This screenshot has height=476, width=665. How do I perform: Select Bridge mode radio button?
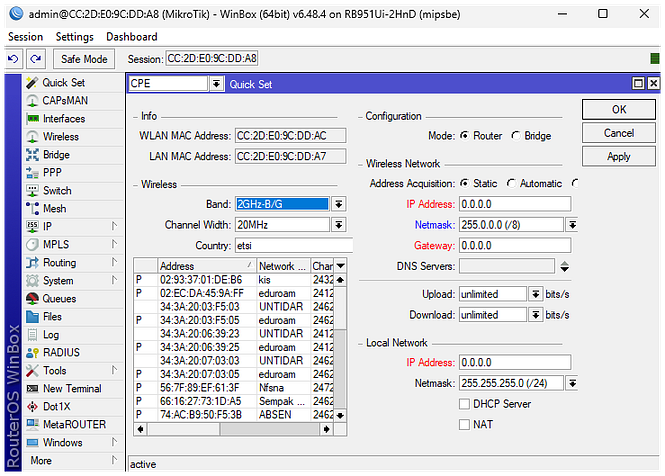(516, 136)
